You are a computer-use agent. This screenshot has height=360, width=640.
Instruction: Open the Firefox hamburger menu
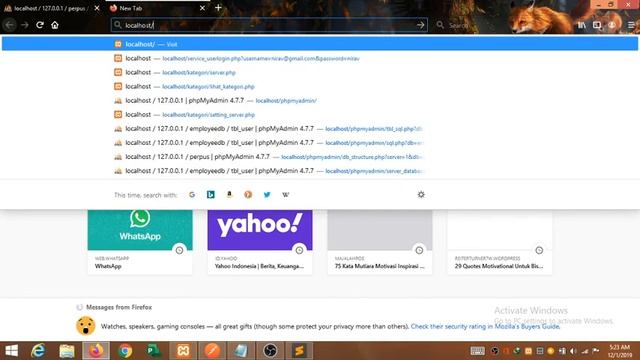point(631,25)
